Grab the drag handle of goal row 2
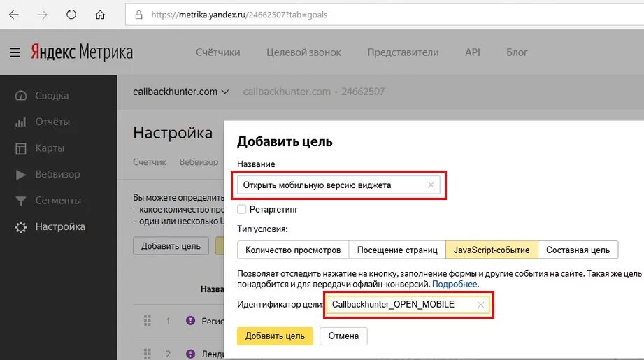Viewport: 644px width, 360px height. tap(148, 354)
